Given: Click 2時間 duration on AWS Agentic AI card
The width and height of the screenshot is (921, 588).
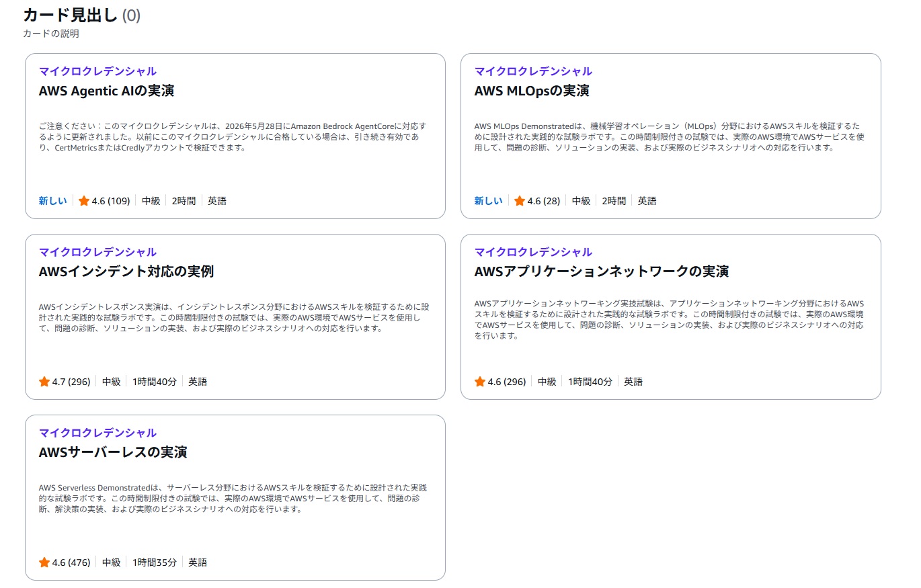Looking at the screenshot, I should point(184,201).
